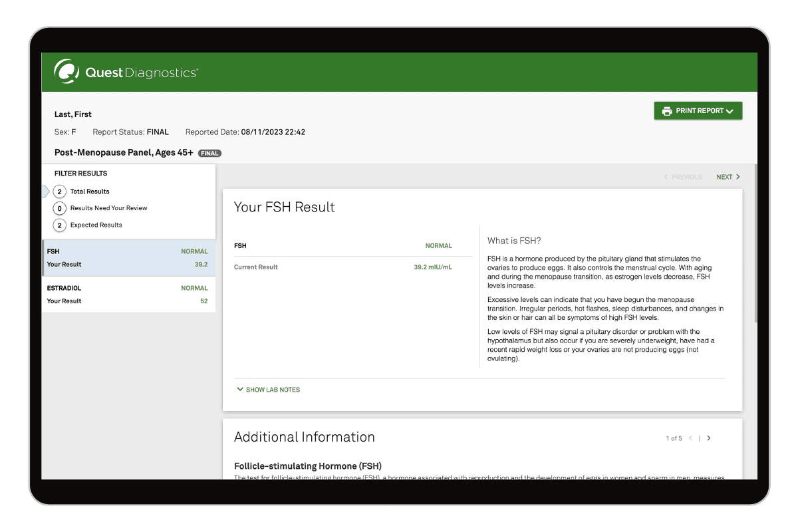Screen dimensions: 798x532
Task: Select the FSH result row
Action: coord(128,258)
